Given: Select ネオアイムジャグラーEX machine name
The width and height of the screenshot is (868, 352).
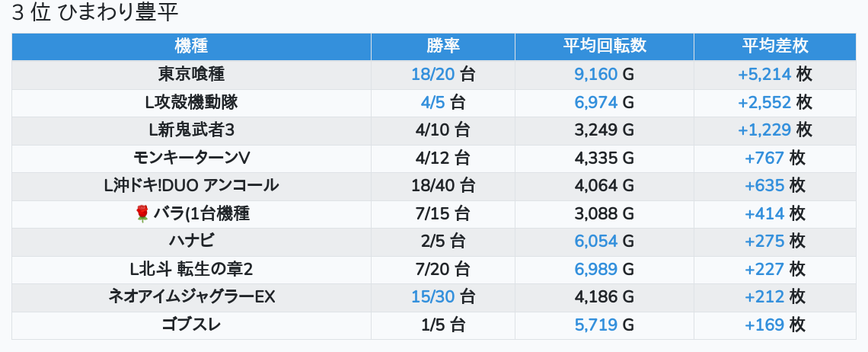Looking at the screenshot, I should click(x=191, y=297).
